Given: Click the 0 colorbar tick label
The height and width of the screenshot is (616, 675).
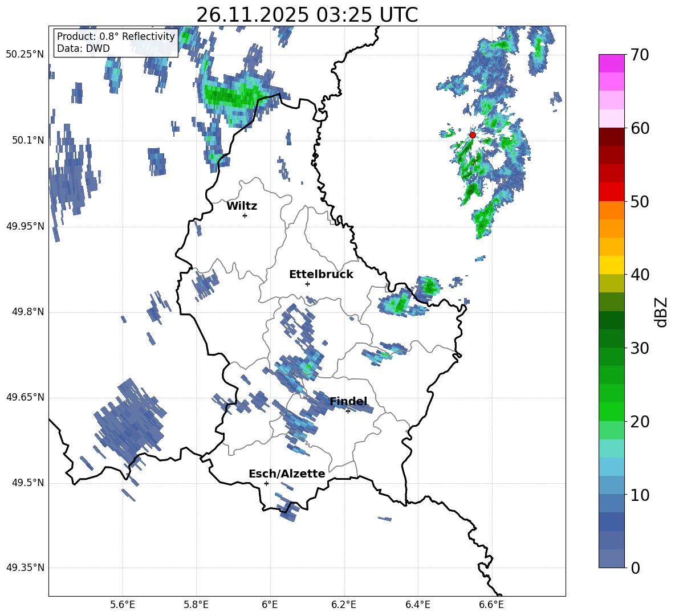Looking at the screenshot, I should point(635,568).
